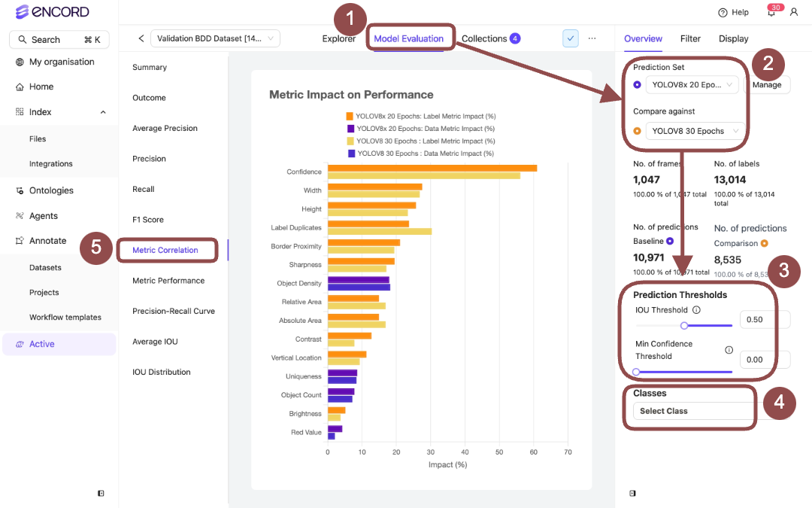Image resolution: width=812 pixels, height=508 pixels.
Task: Open notifications bell with 30 badge
Action: (771, 11)
